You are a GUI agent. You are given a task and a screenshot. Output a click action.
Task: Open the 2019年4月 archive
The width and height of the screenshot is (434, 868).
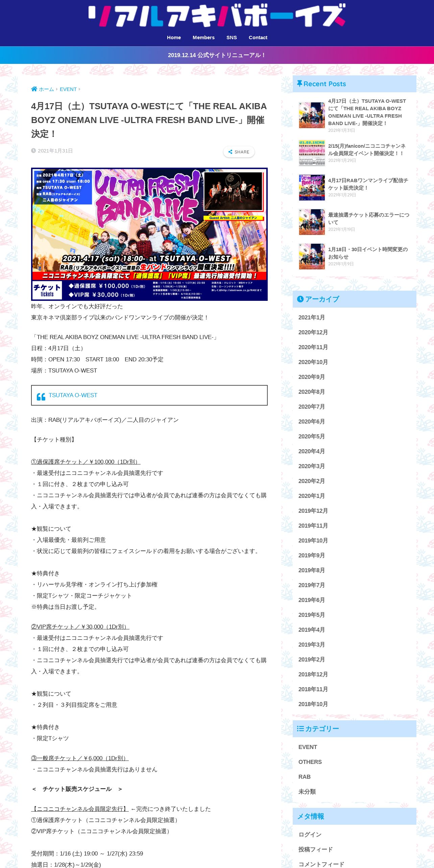(311, 630)
